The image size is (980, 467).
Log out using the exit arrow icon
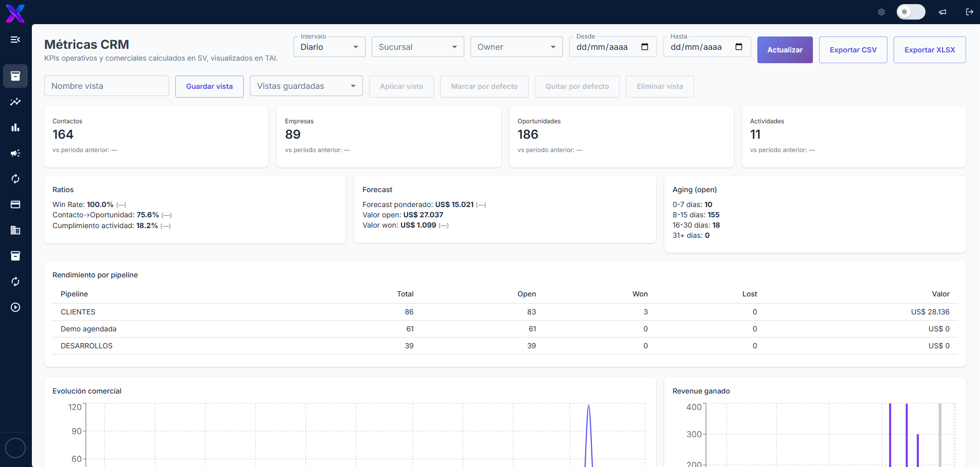[969, 12]
